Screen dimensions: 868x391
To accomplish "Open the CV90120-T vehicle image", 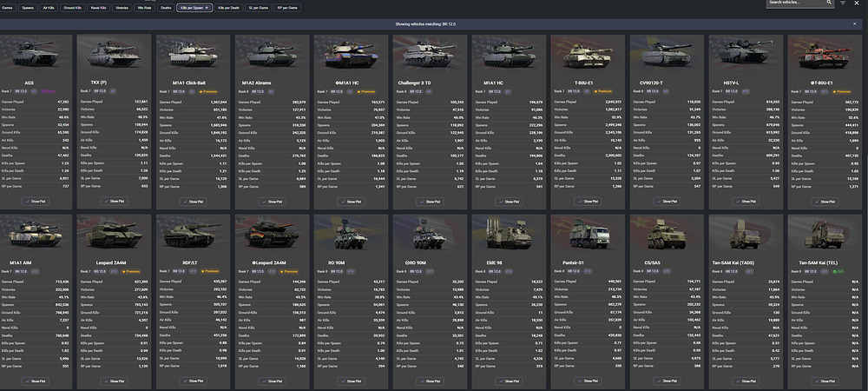I will coord(667,55).
